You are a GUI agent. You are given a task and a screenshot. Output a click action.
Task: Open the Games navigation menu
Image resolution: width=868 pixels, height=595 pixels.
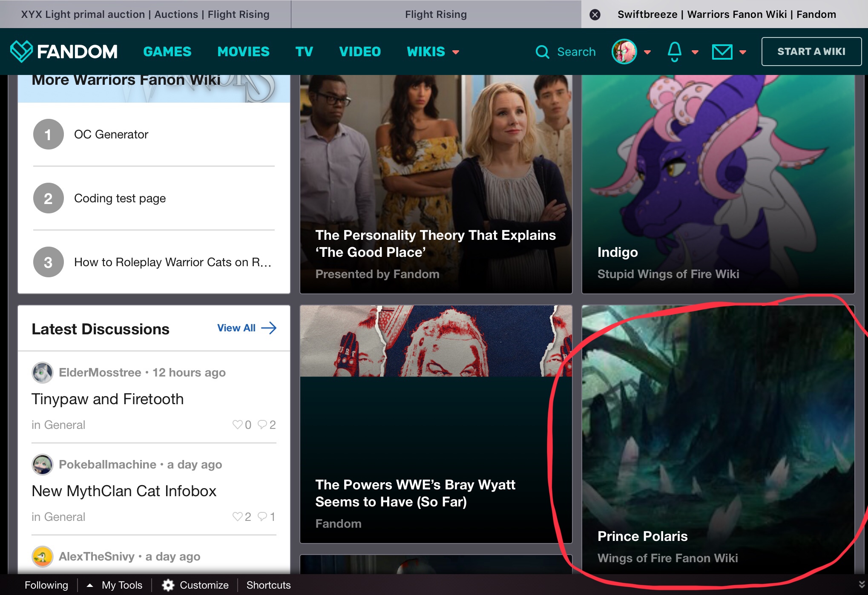[167, 52]
